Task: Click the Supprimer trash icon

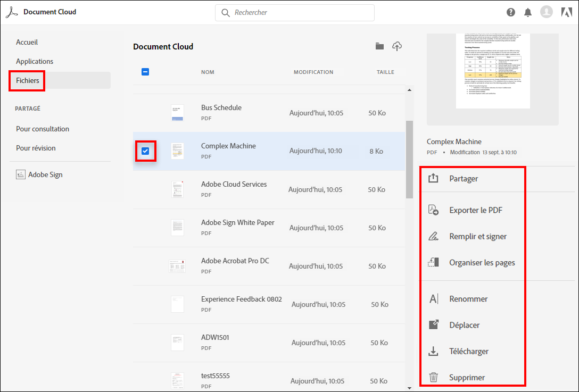Action: 434,377
